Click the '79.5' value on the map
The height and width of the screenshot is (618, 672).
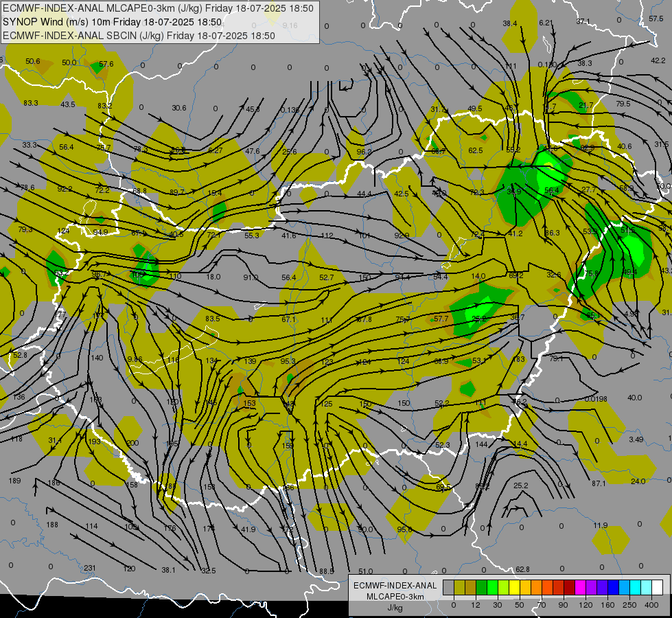click(623, 104)
